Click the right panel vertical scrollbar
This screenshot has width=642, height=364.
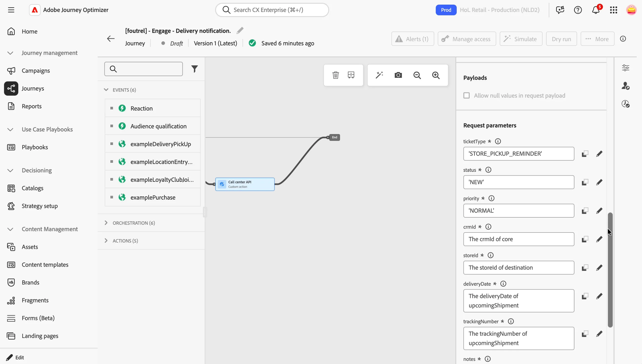(610, 270)
